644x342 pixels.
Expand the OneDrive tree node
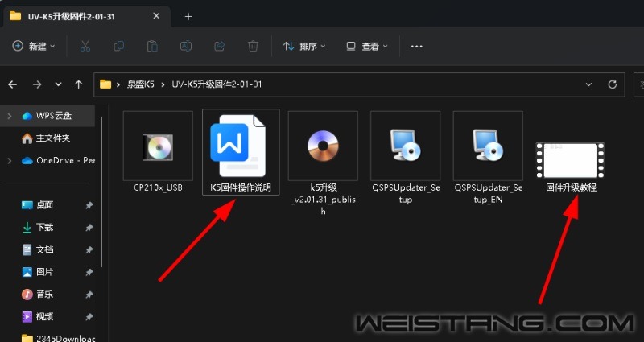click(x=10, y=160)
